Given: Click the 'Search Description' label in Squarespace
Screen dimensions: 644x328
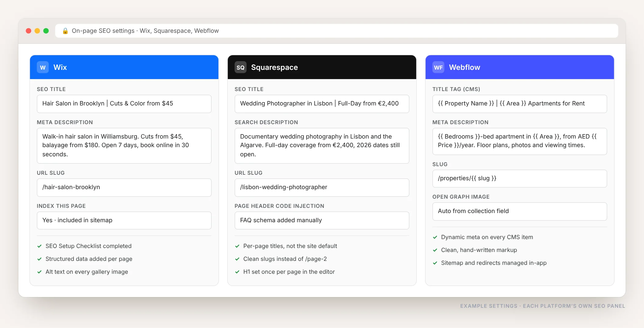Looking at the screenshot, I should click(x=266, y=122).
